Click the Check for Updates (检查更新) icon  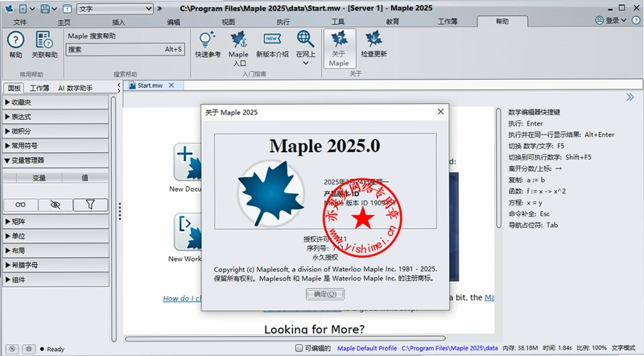tap(374, 44)
